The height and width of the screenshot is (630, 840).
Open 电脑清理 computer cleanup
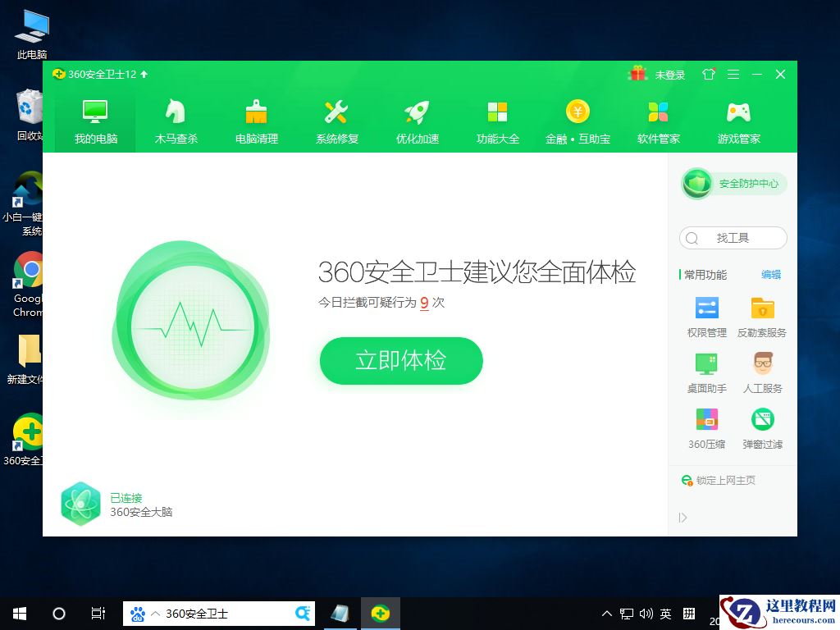255,119
